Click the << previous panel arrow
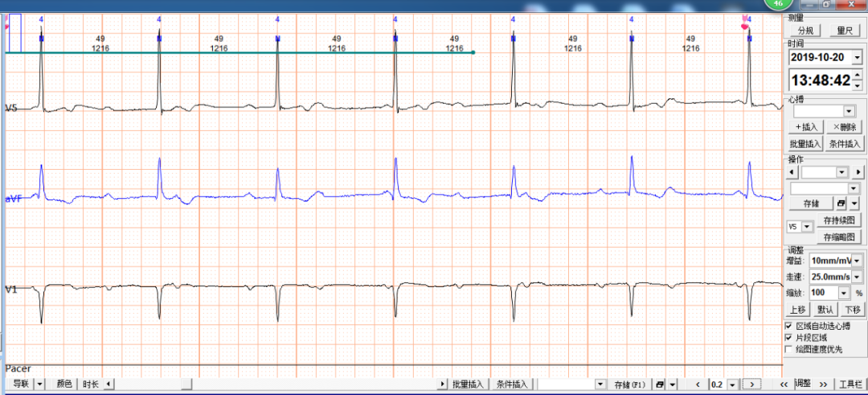This screenshot has width=868, height=395. click(784, 384)
